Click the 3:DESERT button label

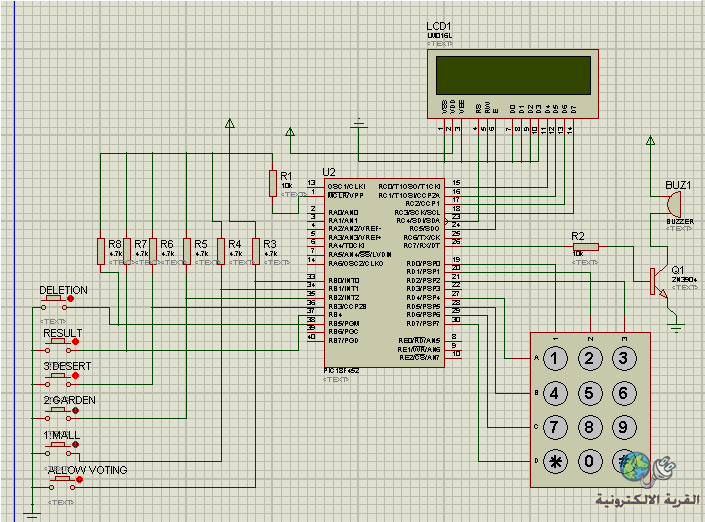coord(67,366)
